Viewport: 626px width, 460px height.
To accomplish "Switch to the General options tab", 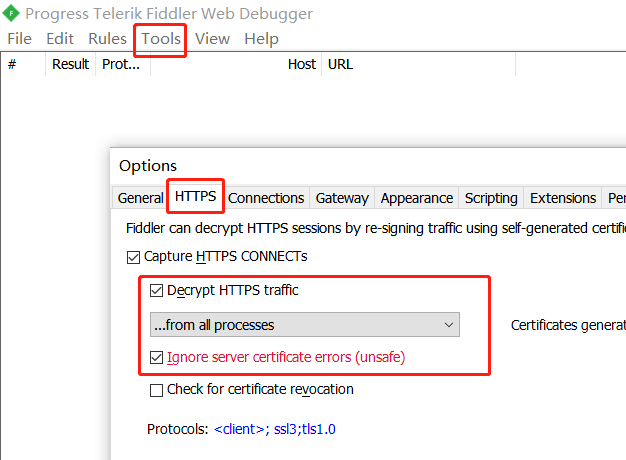I will [x=140, y=198].
